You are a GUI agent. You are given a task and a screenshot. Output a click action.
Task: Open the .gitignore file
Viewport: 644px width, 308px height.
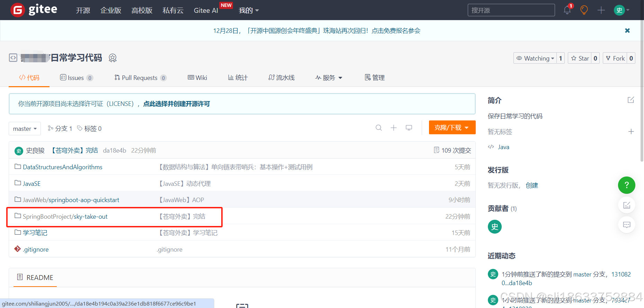click(x=36, y=250)
